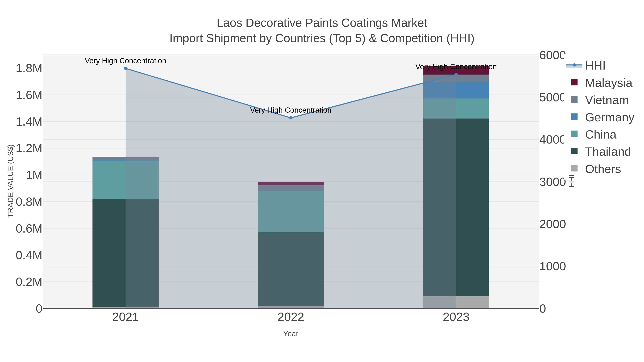
Task: Click the Vietnam legend color swatch
Action: 574,99
